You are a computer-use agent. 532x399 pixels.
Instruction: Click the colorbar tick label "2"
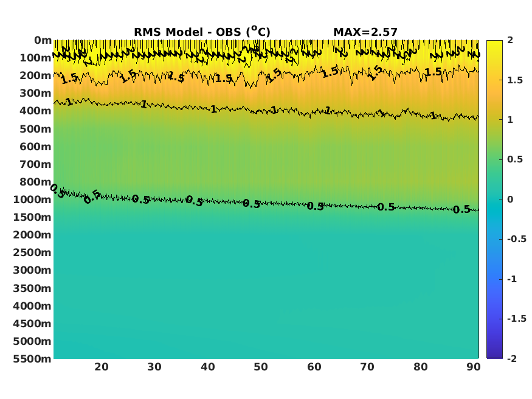pyautogui.click(x=510, y=40)
